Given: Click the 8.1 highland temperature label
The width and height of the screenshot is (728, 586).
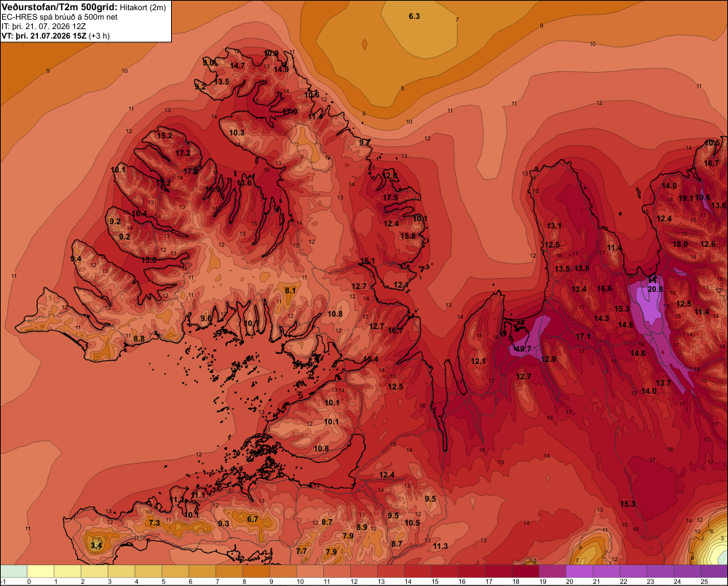Looking at the screenshot, I should coord(290,290).
